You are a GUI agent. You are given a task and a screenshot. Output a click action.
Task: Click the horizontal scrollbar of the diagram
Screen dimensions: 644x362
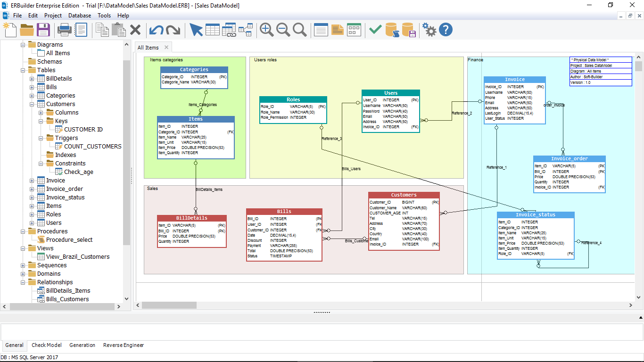(170, 305)
